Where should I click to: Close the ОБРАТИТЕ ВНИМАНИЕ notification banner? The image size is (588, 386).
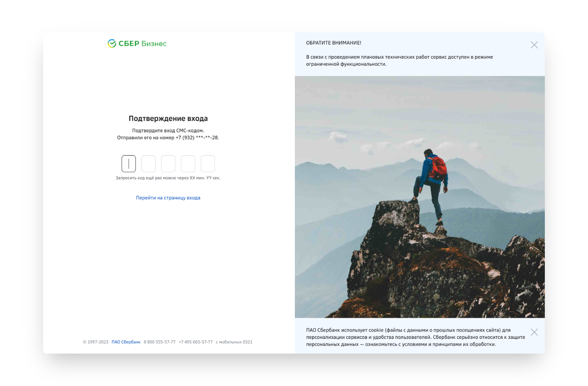point(534,45)
